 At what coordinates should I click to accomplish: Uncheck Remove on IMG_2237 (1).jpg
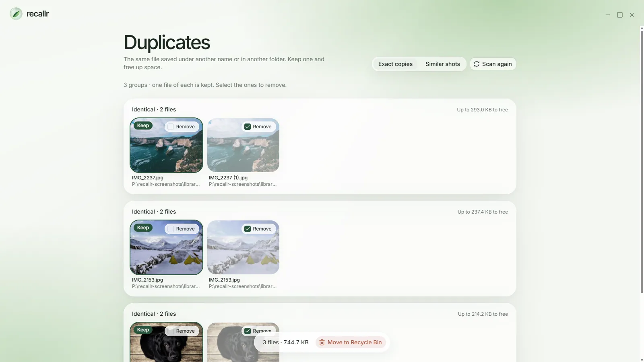click(248, 127)
